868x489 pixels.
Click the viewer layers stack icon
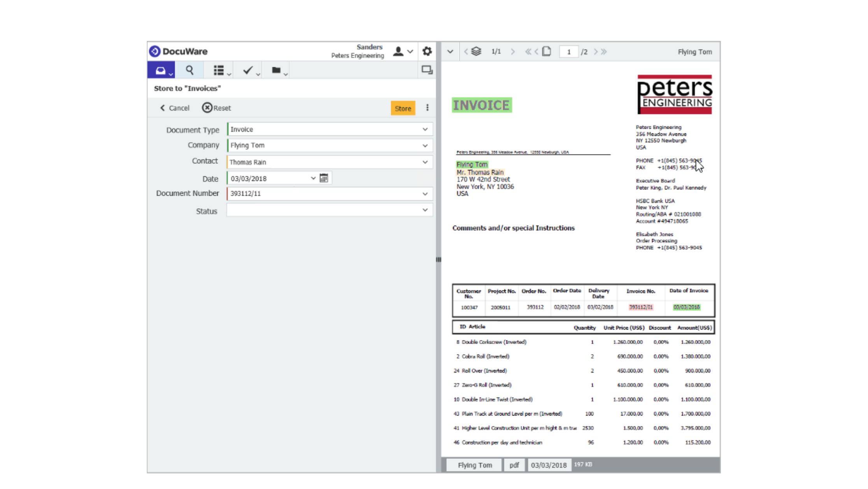(476, 51)
